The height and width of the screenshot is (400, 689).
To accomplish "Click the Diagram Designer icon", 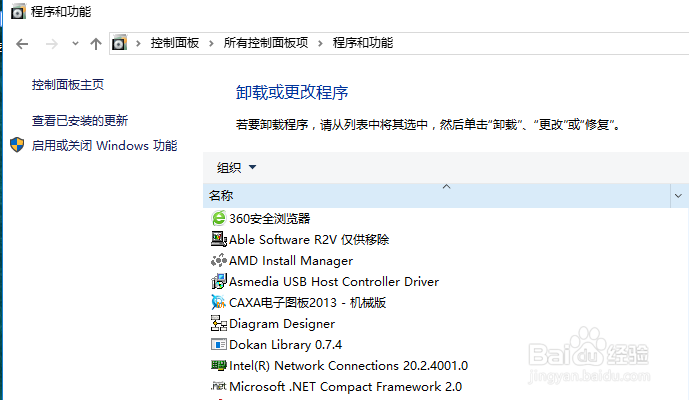I will [218, 324].
